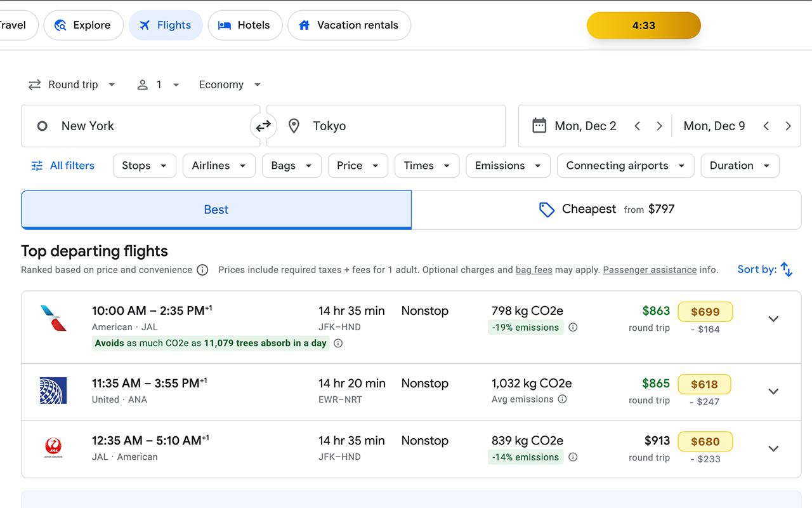Click info icon beside -19% emissions

click(x=573, y=328)
